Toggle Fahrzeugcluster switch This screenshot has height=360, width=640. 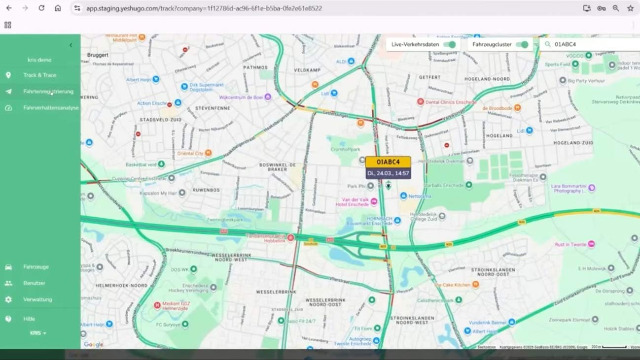coord(522,44)
